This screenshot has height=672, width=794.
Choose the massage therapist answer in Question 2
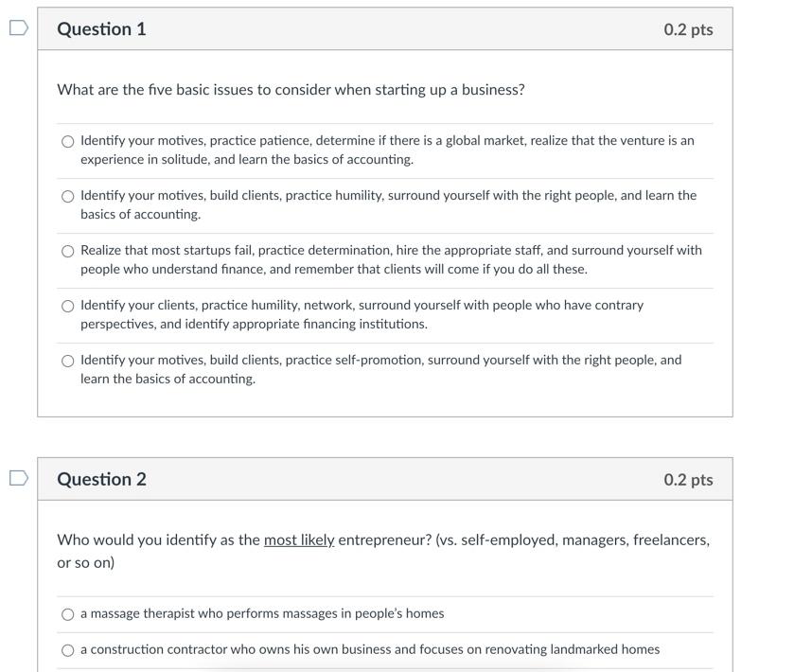coord(67,613)
